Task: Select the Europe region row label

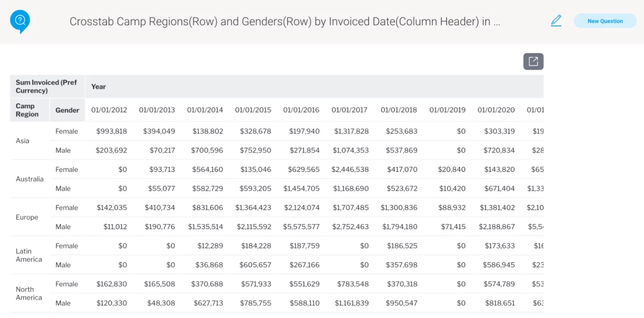Action: [27, 217]
